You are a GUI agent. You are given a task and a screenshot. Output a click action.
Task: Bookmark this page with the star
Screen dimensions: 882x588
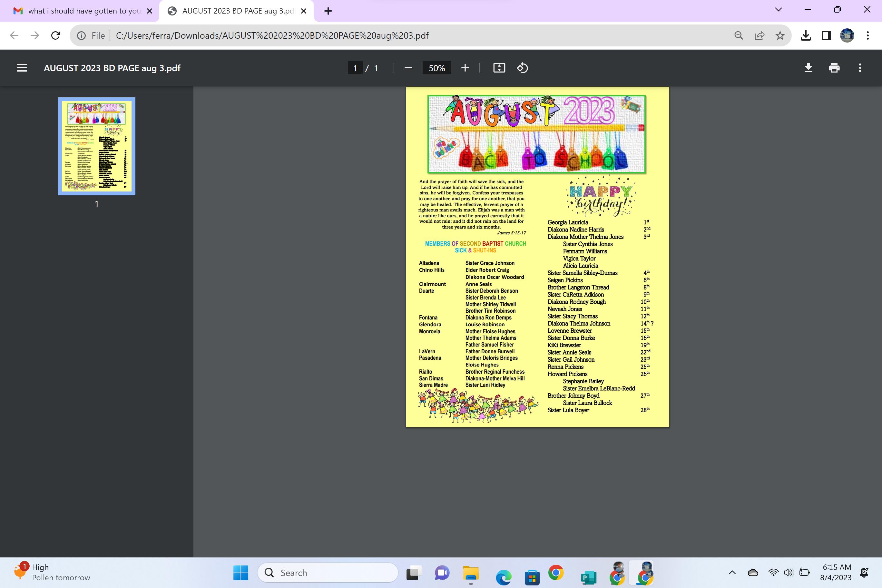(x=780, y=36)
